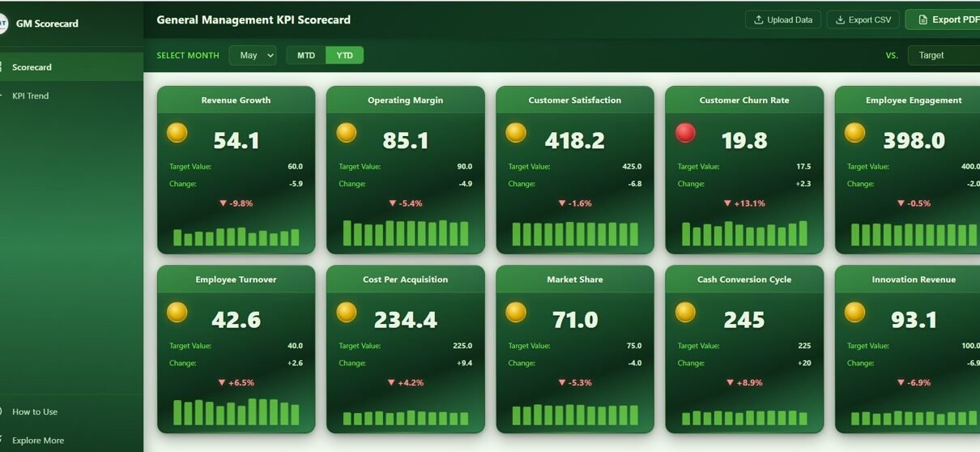Viewport: 980px width, 452px height.
Task: Open the Cost Per Acquisition card title
Action: tap(405, 279)
